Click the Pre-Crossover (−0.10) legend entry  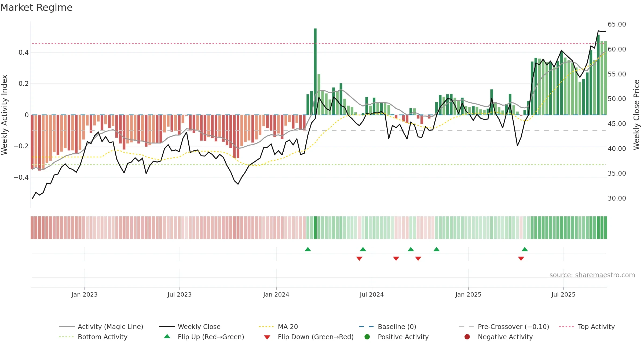pos(504,327)
